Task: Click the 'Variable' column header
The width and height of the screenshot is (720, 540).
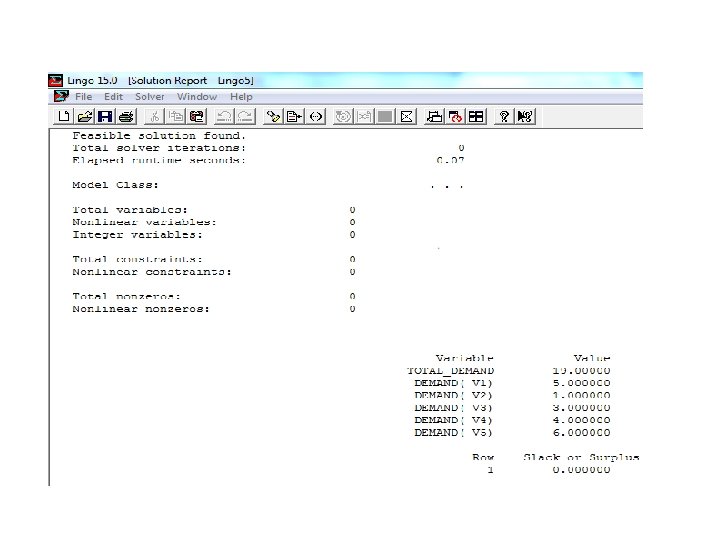Action: (465, 358)
